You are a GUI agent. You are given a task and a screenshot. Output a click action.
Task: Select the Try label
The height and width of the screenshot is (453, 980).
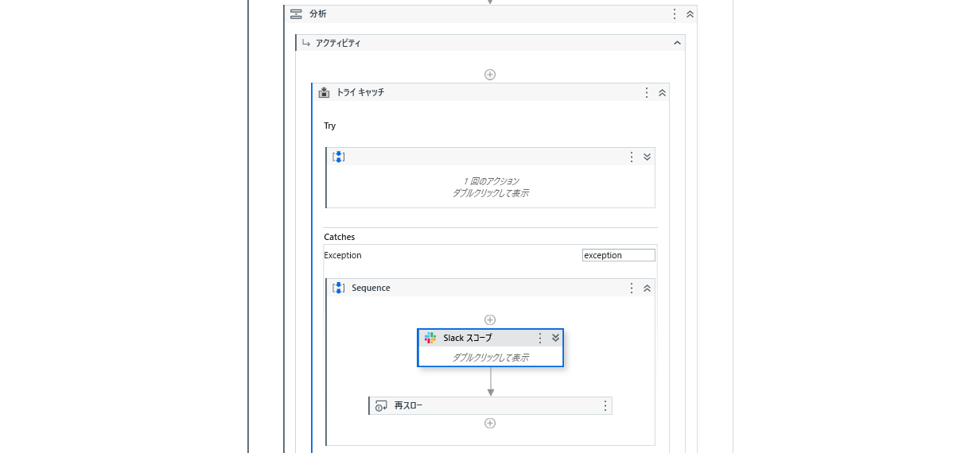click(x=330, y=126)
